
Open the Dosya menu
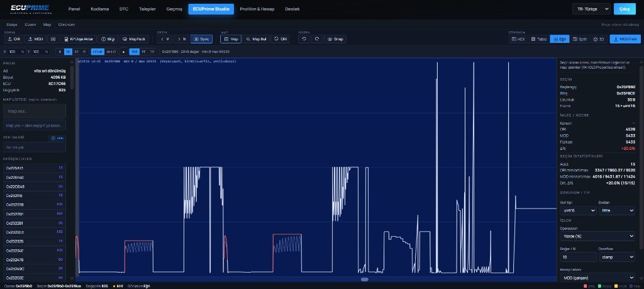click(x=12, y=25)
